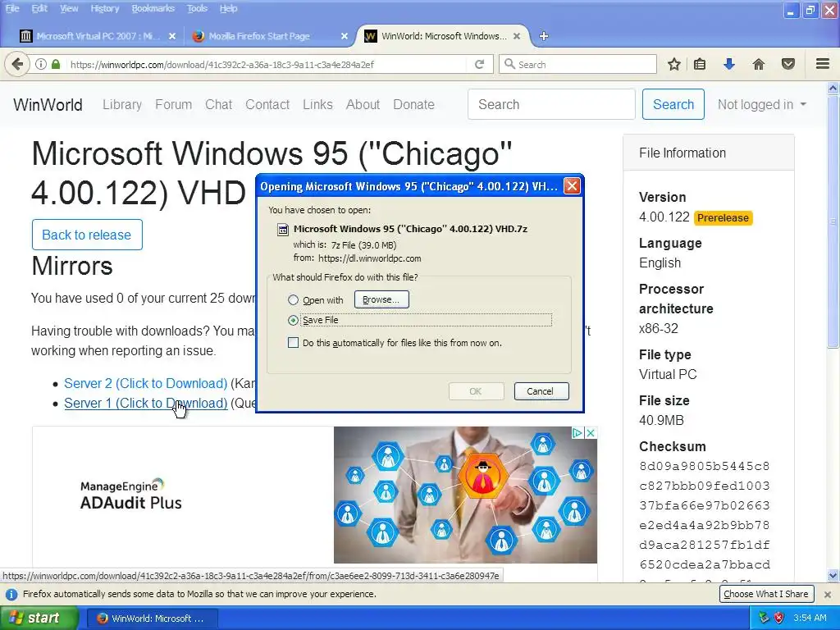The width and height of the screenshot is (840, 630).
Task: Select the Save File radio option
Action: 293,321
